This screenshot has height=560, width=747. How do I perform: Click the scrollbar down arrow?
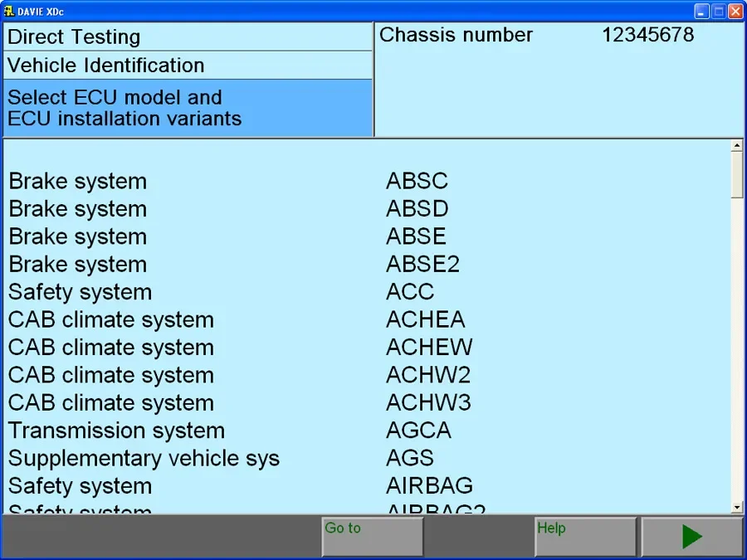point(736,505)
